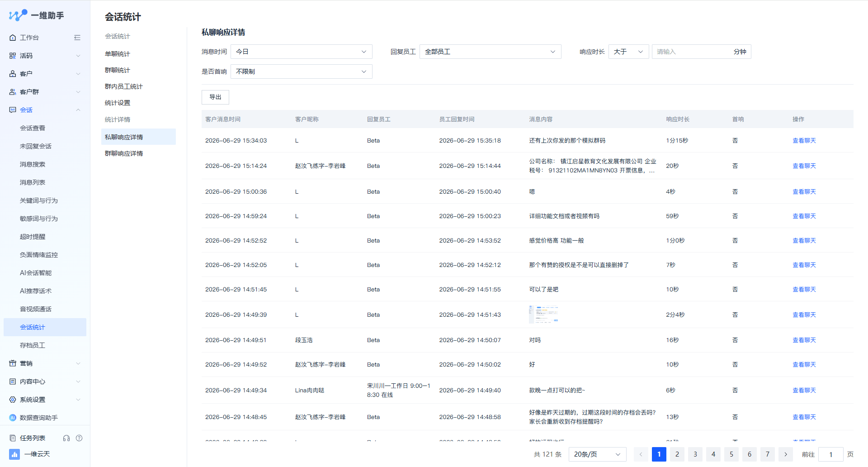
Task: Expand the 系统设置 menu chevron
Action: pyautogui.click(x=78, y=400)
